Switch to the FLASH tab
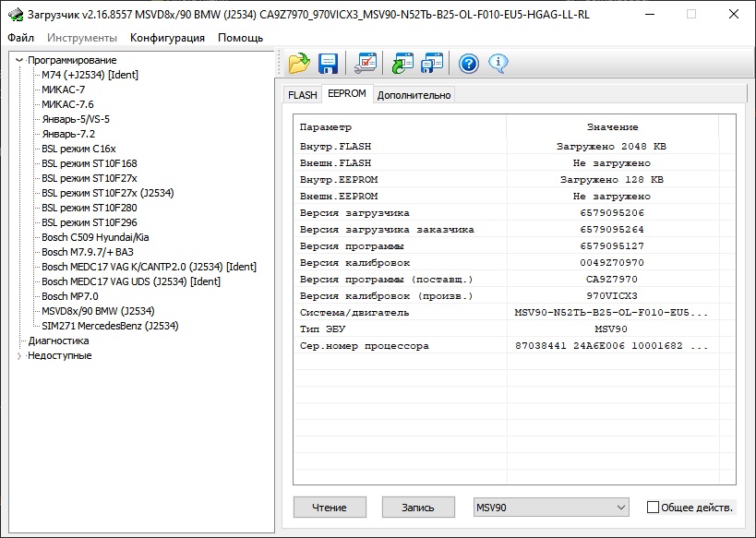756x538 pixels. pos(302,95)
